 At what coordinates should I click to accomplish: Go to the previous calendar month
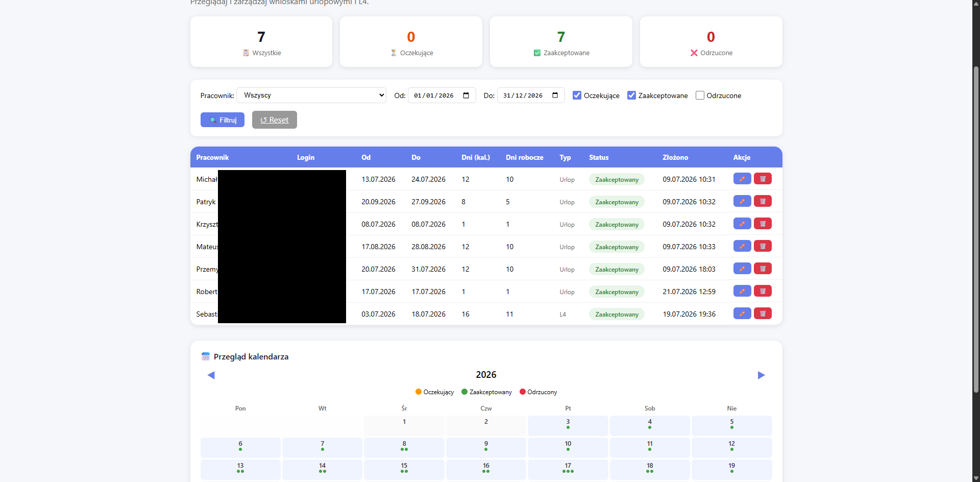(x=211, y=375)
